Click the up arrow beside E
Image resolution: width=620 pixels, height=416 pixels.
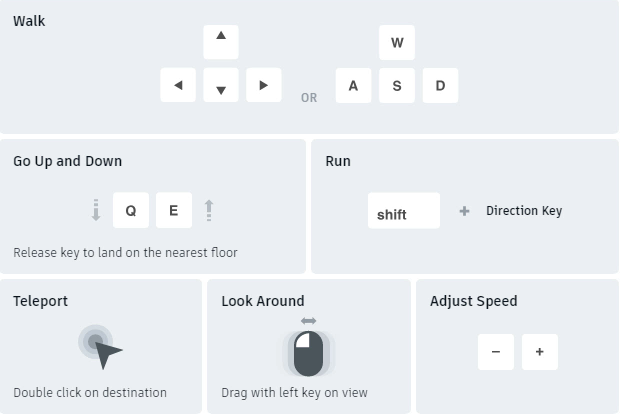pyautogui.click(x=209, y=210)
